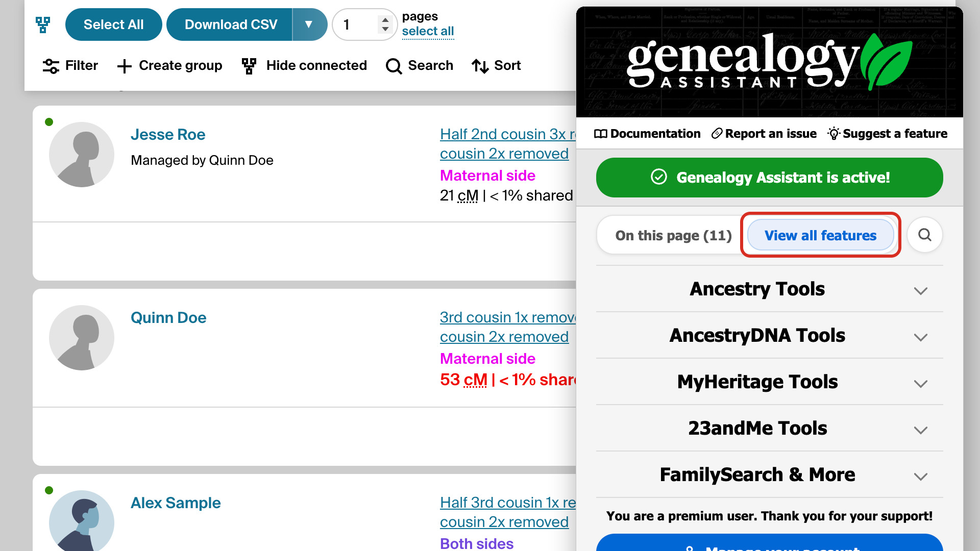The width and height of the screenshot is (980, 551).
Task: Click the Download CSV button
Action: (230, 24)
